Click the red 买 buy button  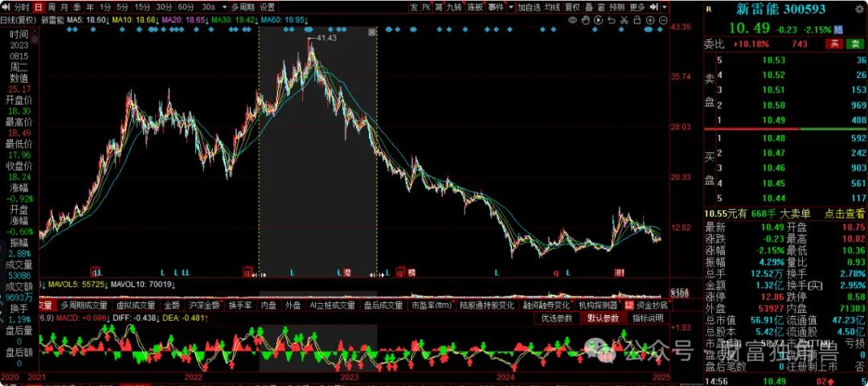point(836,43)
